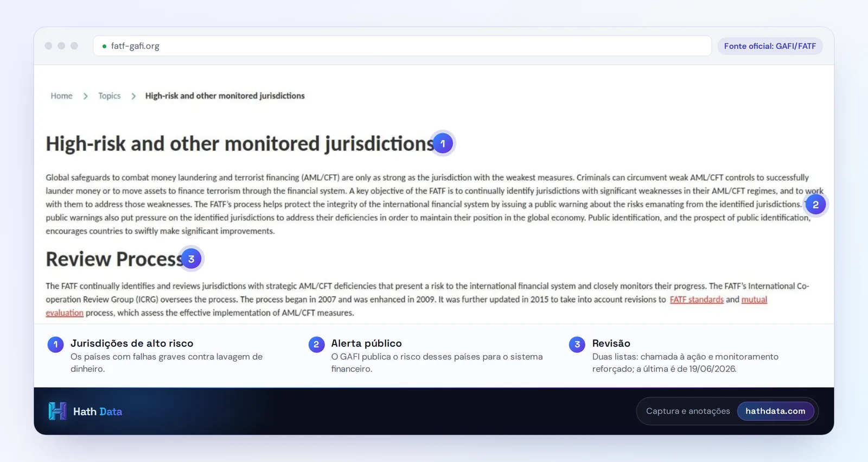868x462 pixels.
Task: Follow the FATF standards link
Action: 697,300
